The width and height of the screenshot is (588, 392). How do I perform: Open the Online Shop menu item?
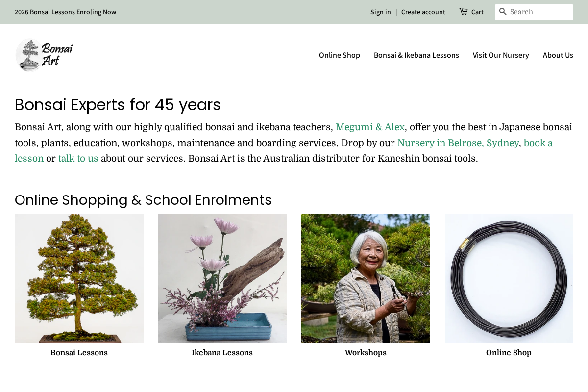339,55
